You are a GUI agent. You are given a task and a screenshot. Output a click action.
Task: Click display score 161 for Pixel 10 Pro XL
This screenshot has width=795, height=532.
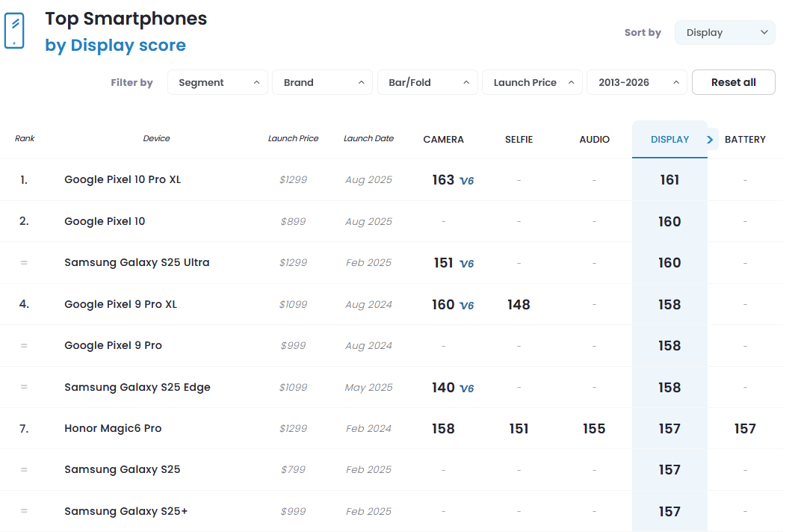point(669,180)
